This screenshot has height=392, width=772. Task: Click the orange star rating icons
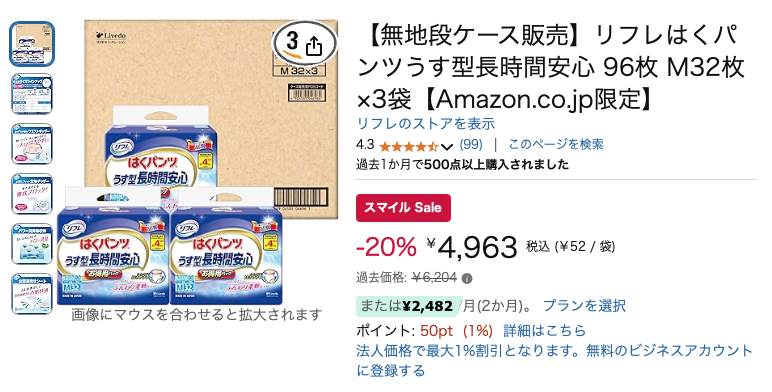(409, 146)
